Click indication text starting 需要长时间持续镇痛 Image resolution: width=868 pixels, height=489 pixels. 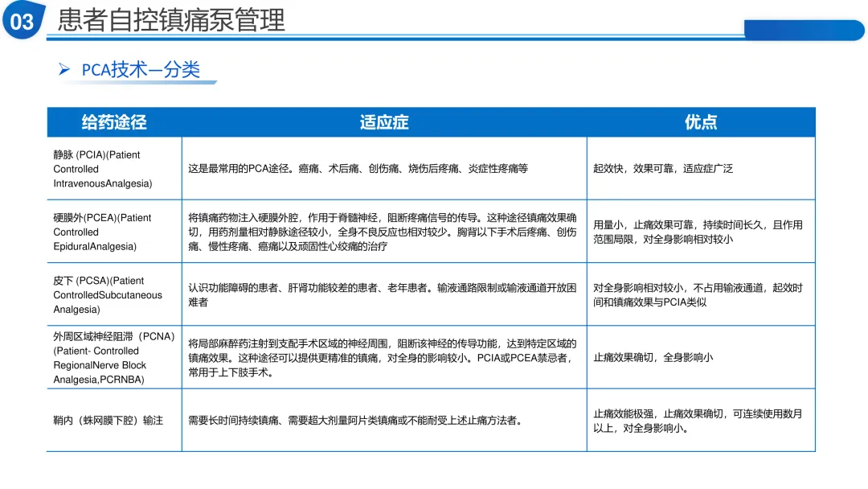pyautogui.click(x=355, y=421)
